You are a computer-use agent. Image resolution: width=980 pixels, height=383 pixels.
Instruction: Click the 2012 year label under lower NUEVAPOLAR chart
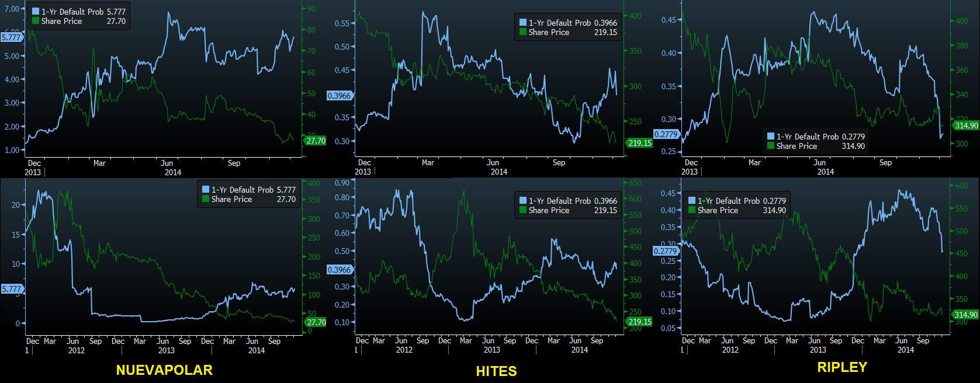(77, 350)
